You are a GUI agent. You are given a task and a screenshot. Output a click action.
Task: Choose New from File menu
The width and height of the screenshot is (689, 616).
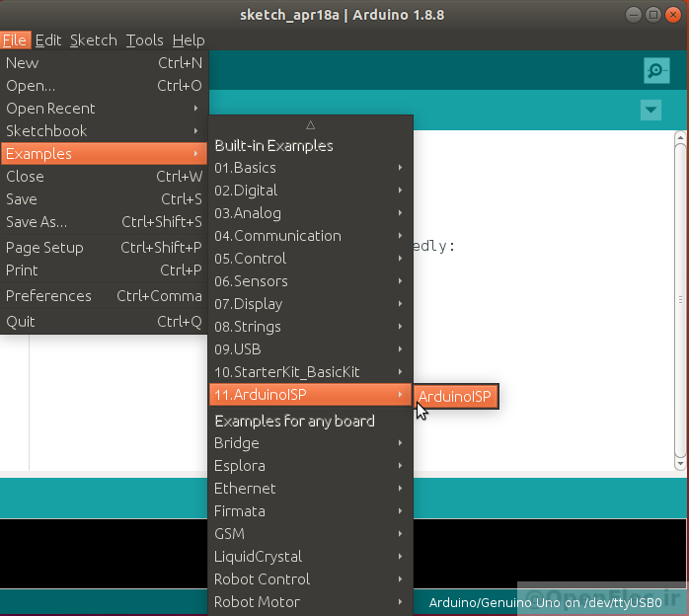click(105, 63)
